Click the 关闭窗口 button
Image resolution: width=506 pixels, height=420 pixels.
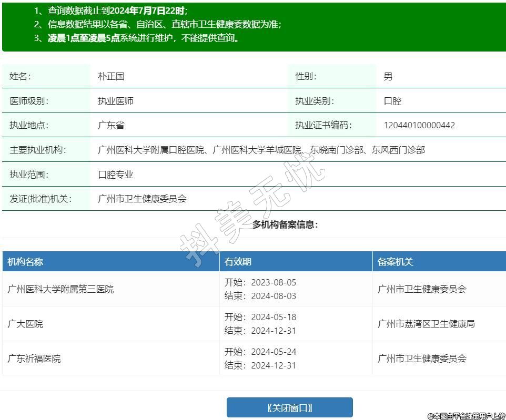point(289,407)
